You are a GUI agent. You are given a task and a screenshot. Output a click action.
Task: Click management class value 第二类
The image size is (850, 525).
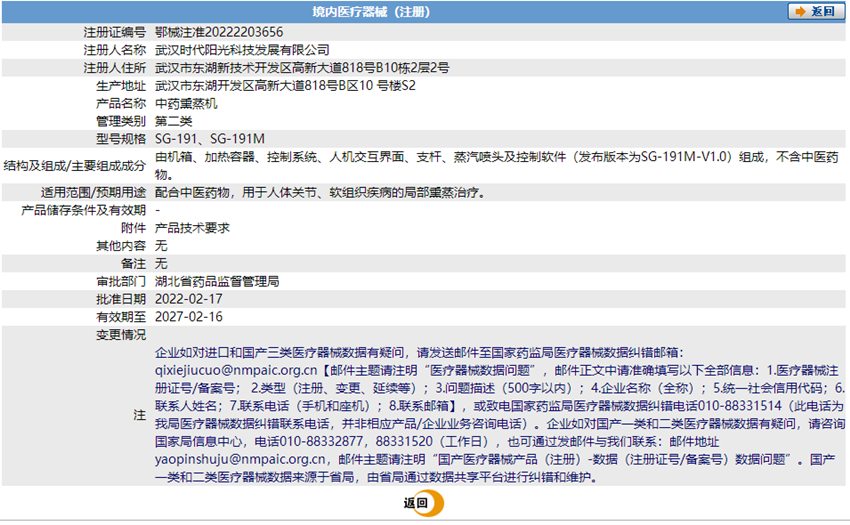(173, 121)
